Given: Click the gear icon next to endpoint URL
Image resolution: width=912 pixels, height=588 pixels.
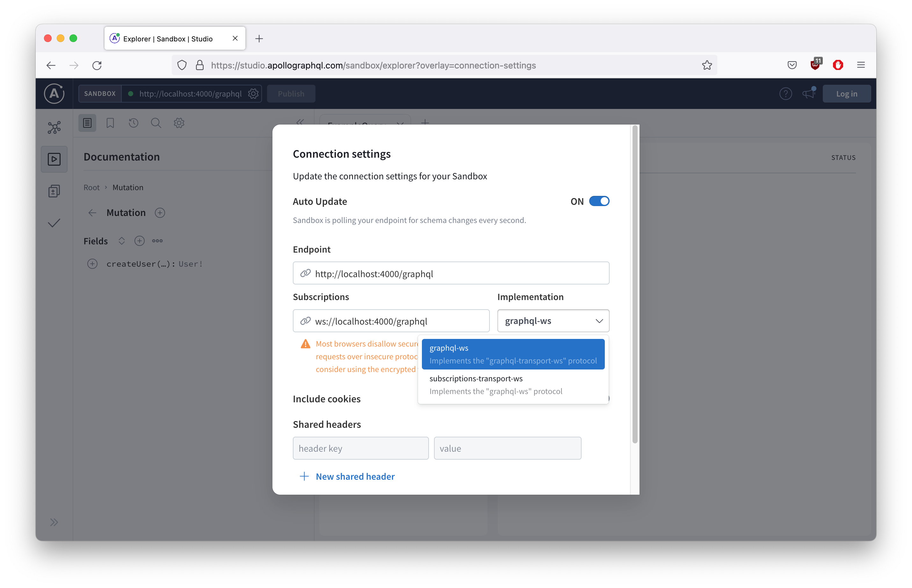Looking at the screenshot, I should pyautogui.click(x=253, y=94).
